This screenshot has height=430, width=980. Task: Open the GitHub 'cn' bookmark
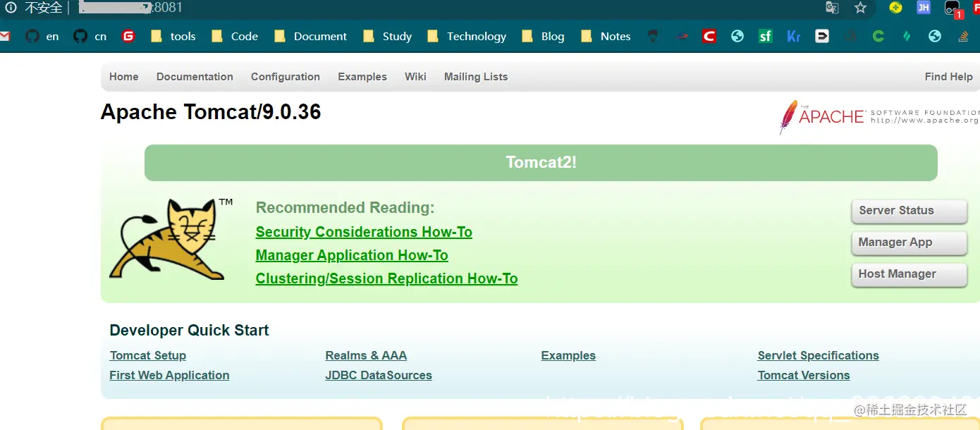(90, 36)
